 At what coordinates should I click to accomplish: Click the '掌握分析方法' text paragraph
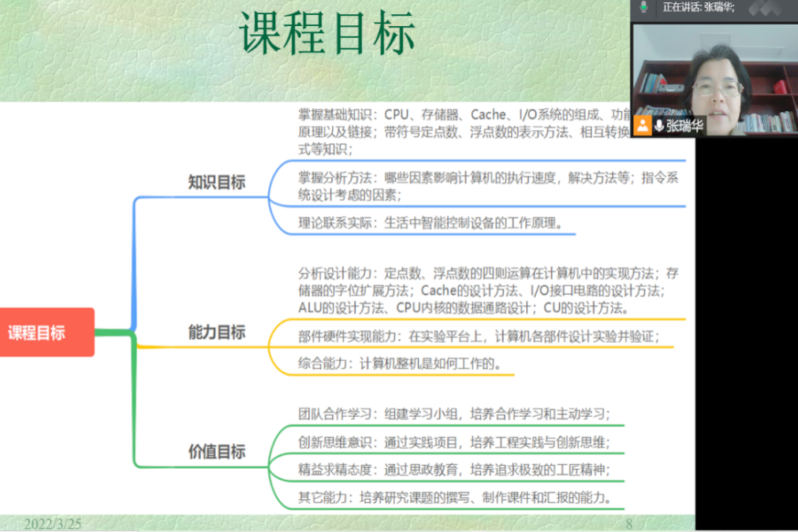pyautogui.click(x=488, y=186)
